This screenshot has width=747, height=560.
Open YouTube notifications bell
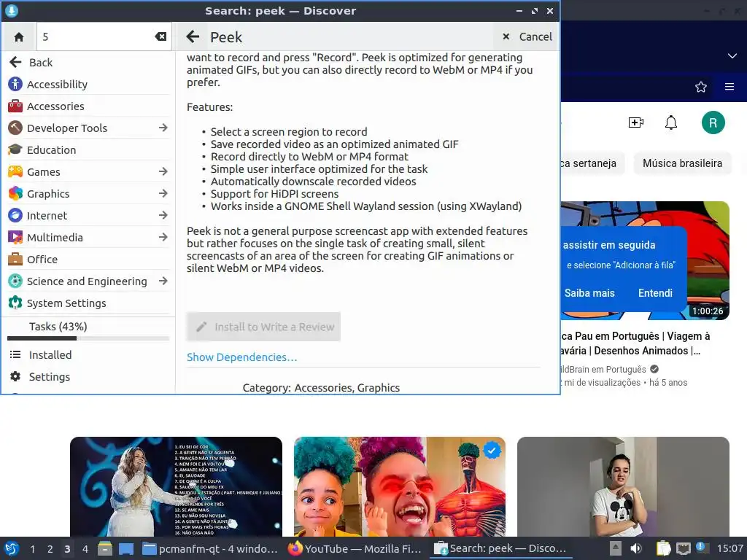[x=671, y=122]
